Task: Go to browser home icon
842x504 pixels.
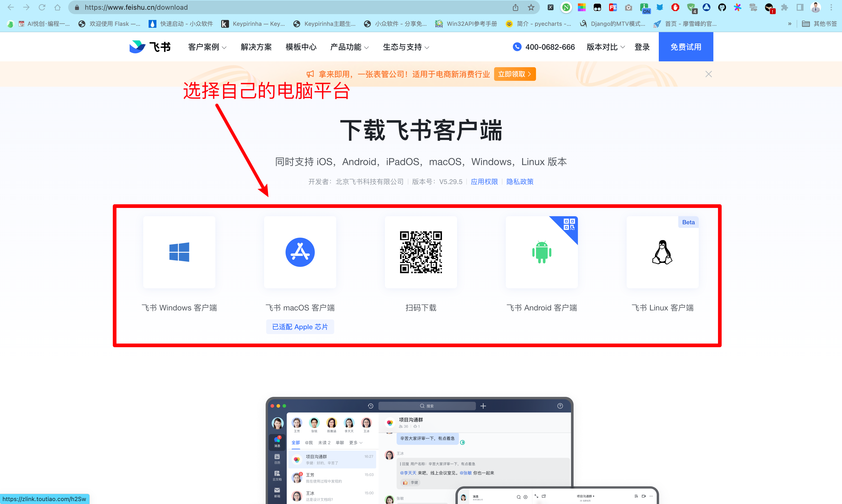Action: point(57,7)
